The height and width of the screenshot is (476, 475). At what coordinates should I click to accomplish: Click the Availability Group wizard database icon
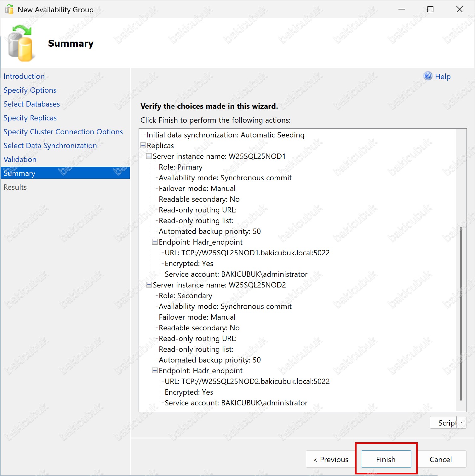click(x=20, y=43)
